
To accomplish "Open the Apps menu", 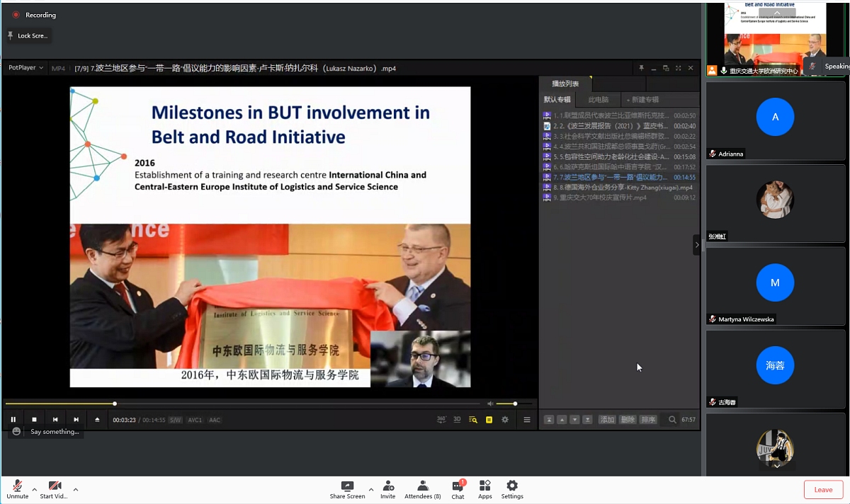I will pyautogui.click(x=484, y=489).
